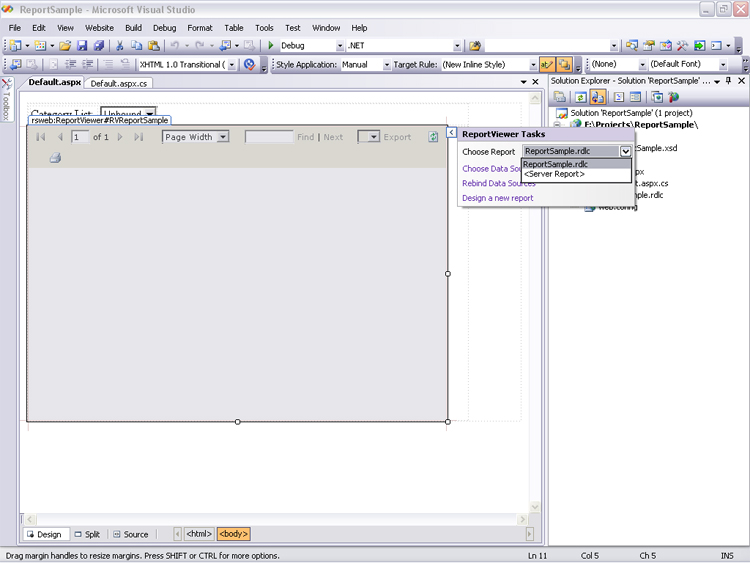750x563 pixels.
Task: Click the <body> tag selector
Action: click(233, 534)
